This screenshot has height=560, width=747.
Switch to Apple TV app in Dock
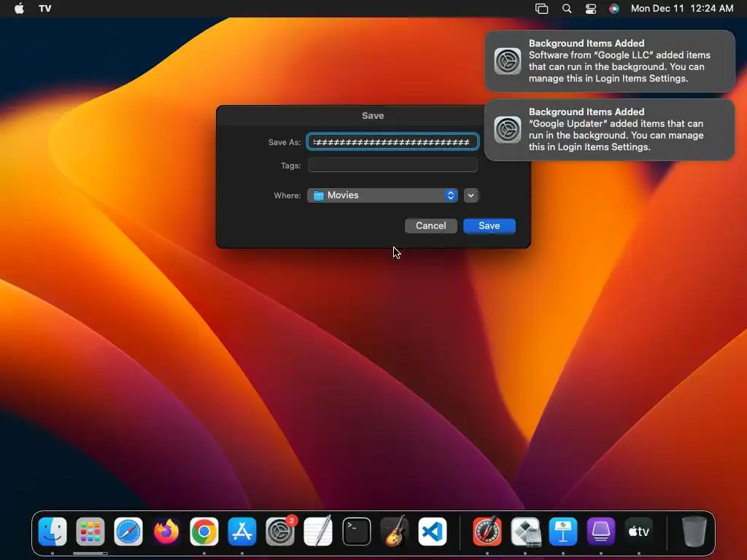point(639,532)
